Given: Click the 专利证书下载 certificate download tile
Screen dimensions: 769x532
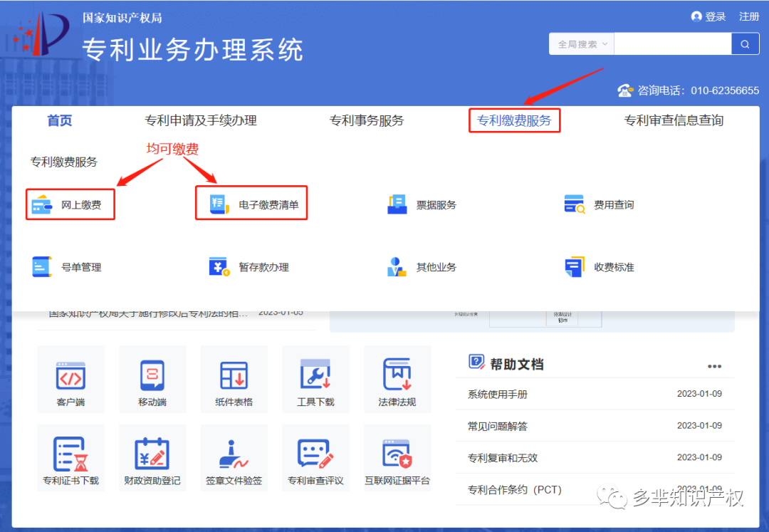Looking at the screenshot, I should 71,458.
